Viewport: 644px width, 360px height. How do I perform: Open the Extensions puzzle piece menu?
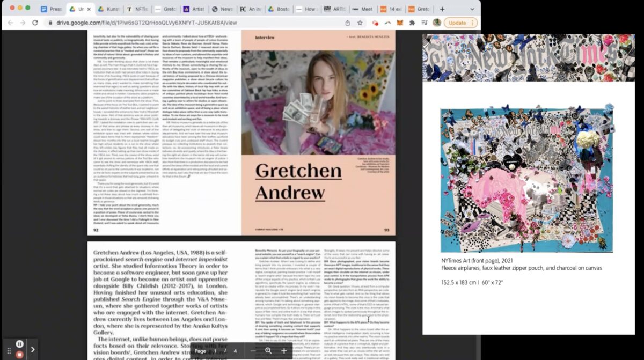[x=412, y=23]
